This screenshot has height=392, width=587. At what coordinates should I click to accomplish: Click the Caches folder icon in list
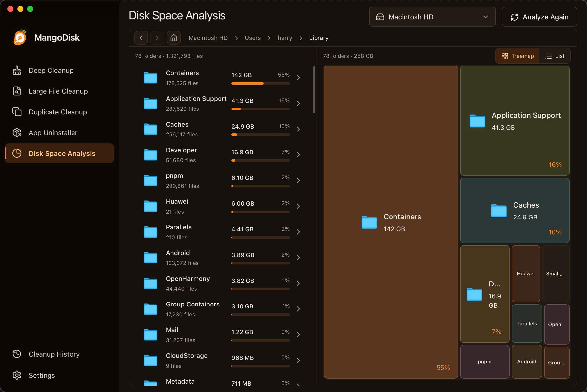pyautogui.click(x=150, y=129)
